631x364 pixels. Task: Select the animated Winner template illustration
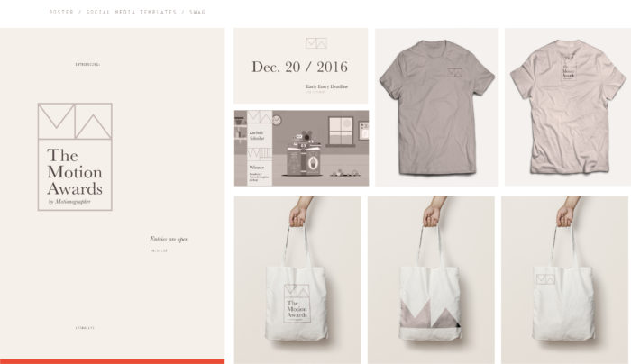[x=301, y=148]
